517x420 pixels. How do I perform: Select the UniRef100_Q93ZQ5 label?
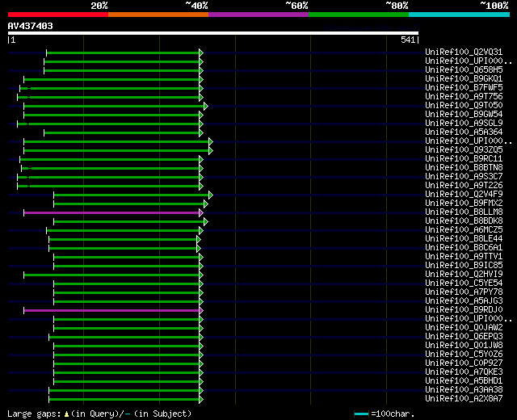464,149
